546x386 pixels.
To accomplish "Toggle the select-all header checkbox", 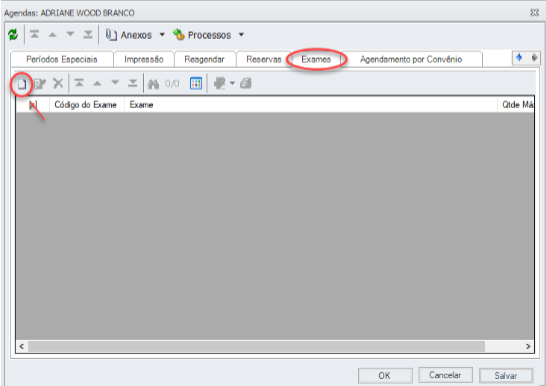I will 33,105.
